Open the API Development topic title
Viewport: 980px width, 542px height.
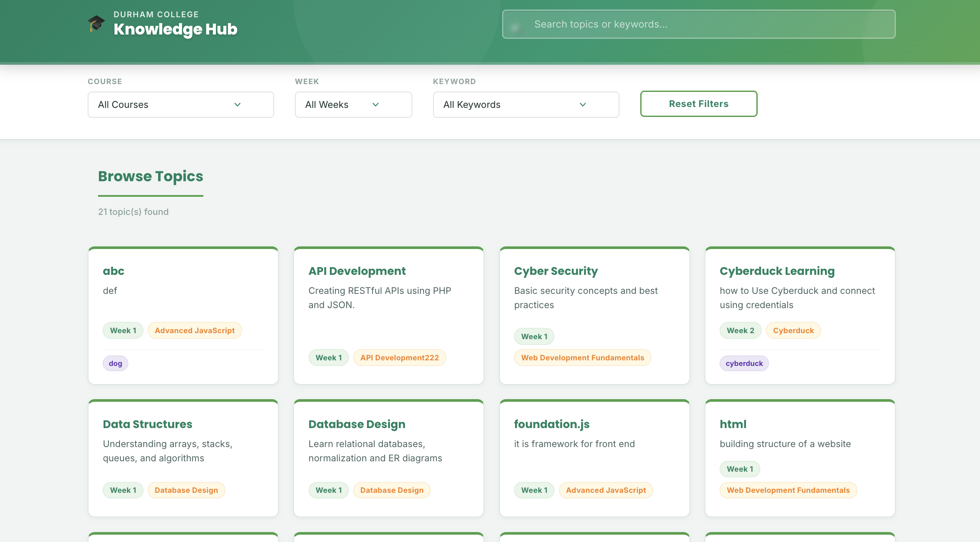point(357,271)
